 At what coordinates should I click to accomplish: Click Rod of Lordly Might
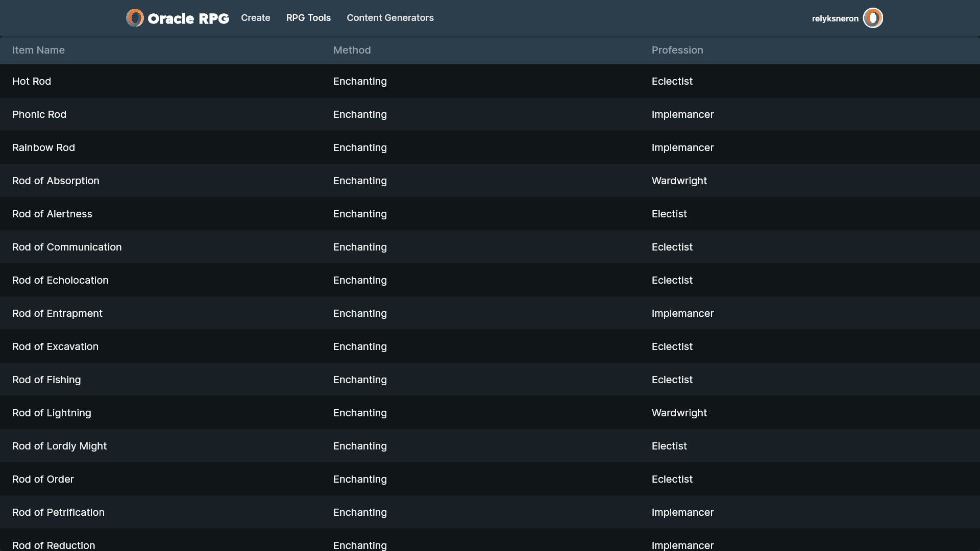tap(59, 446)
